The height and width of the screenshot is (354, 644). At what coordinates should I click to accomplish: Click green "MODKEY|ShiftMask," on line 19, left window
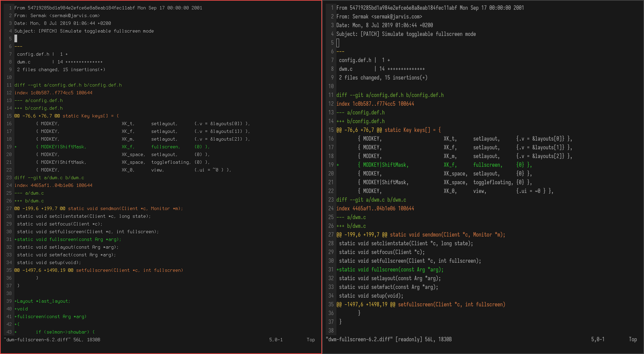pos(63,147)
